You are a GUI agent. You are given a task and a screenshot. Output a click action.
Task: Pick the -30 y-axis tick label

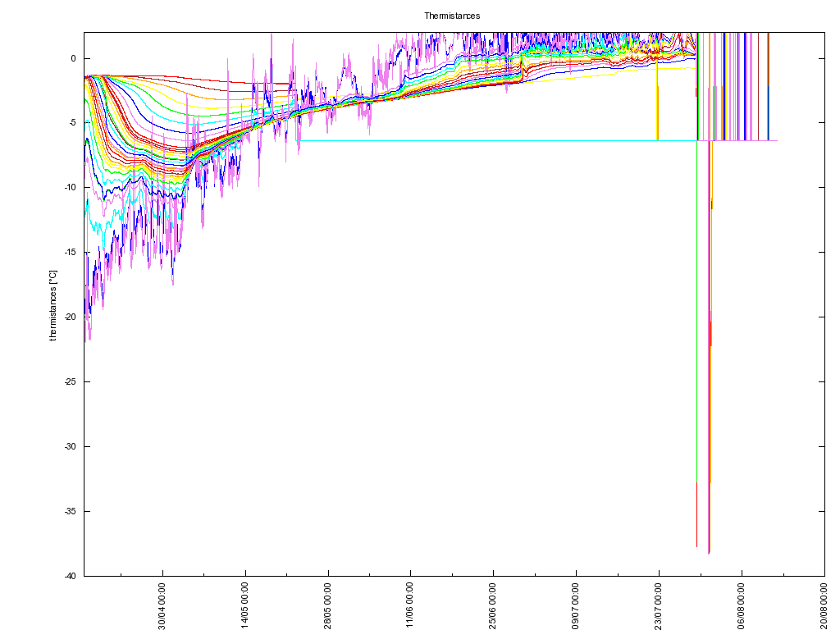70,446
